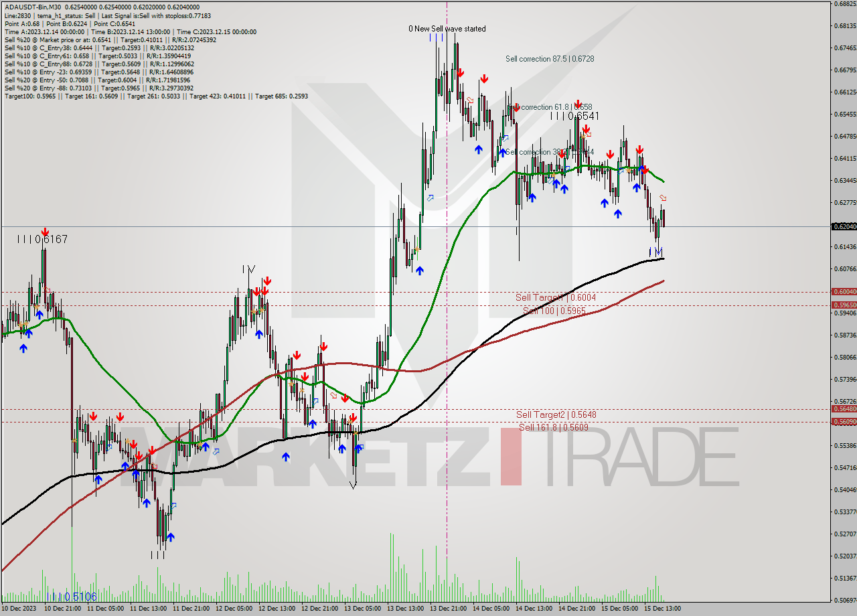
Task: Click the 0.5471 price axis label
Action: coord(845,467)
